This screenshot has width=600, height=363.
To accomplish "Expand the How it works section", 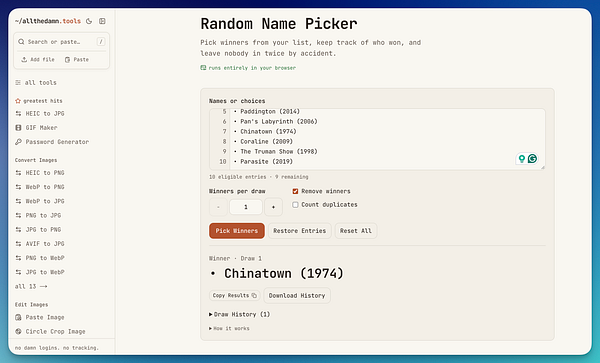I will pos(229,329).
